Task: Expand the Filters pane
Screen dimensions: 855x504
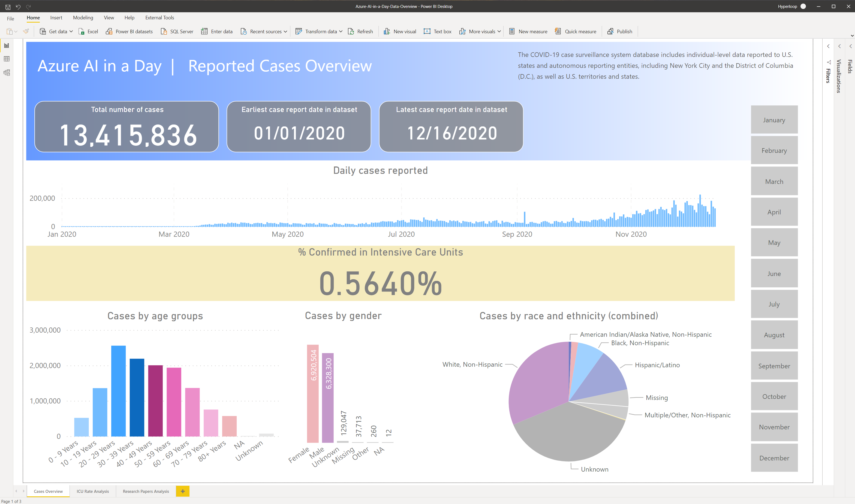Action: [x=828, y=46]
